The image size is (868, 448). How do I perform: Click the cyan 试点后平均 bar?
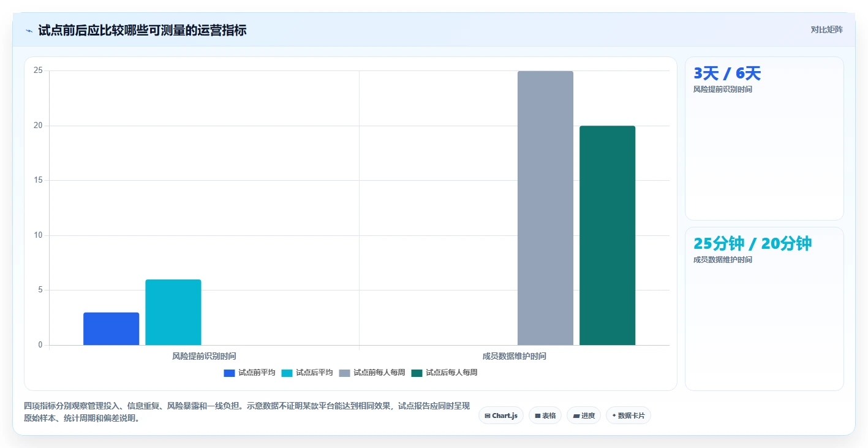pos(173,313)
